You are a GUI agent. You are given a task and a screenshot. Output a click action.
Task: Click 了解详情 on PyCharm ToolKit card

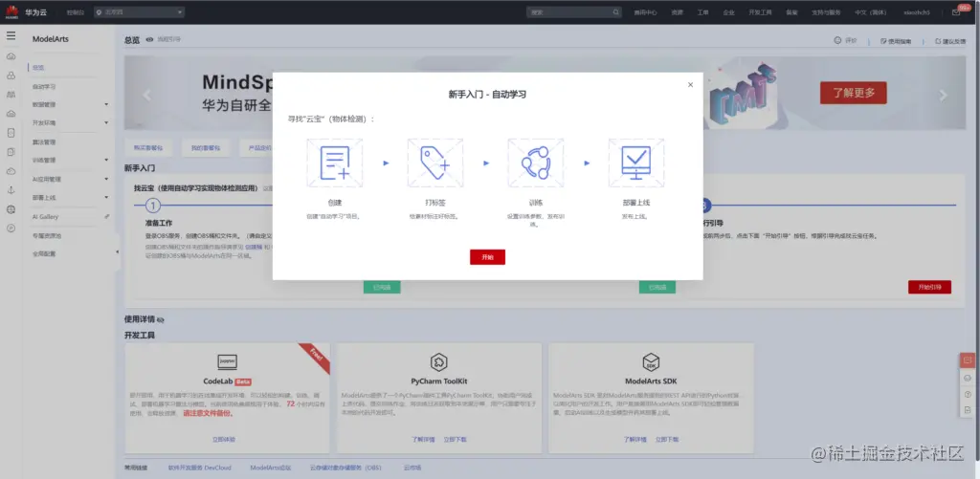423,440
